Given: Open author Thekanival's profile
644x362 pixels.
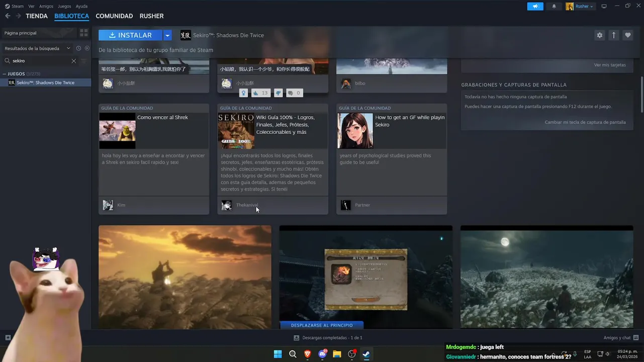Looking at the screenshot, I should (247, 205).
